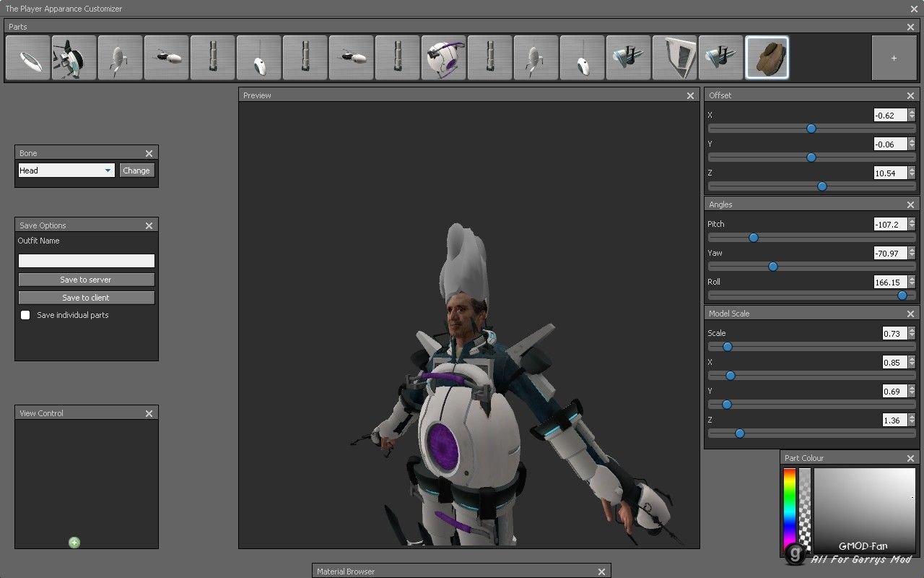Image resolution: width=924 pixels, height=578 pixels.
Task: Click the Model Scale X field 0.85
Action: click(x=895, y=362)
